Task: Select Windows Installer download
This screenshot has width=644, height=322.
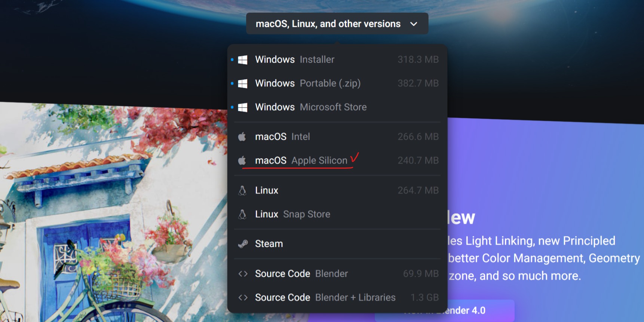Action: coord(337,59)
